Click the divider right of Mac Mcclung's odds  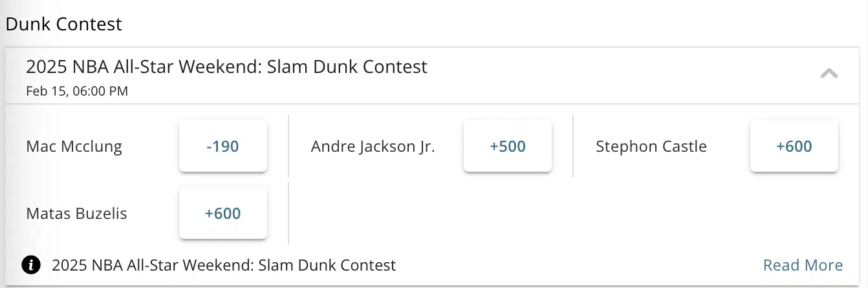[x=288, y=147]
